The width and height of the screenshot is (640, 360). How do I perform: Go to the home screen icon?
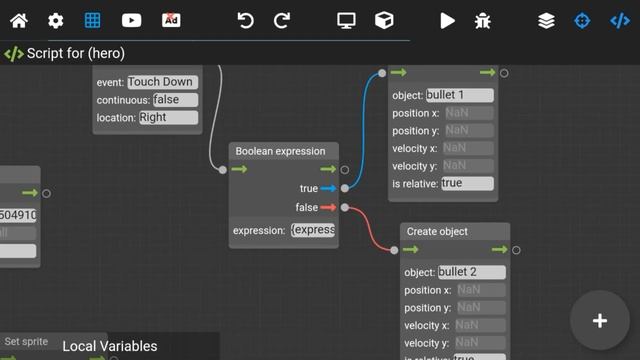tap(19, 20)
